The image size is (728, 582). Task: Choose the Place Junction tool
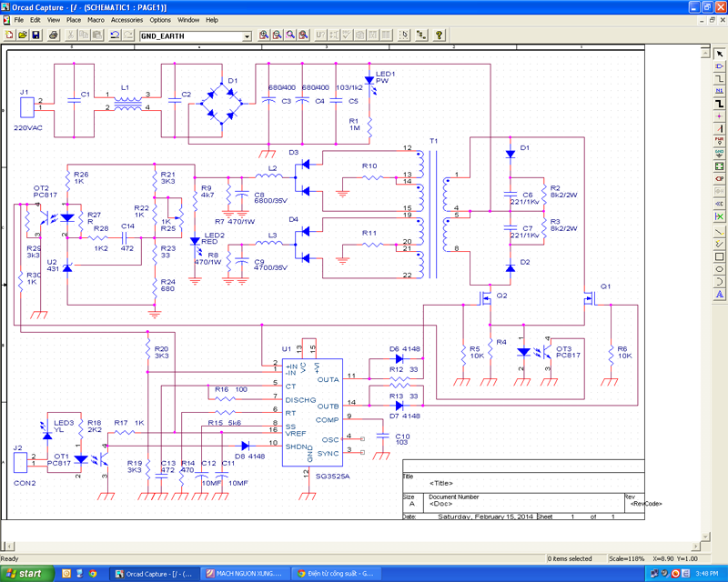click(x=719, y=116)
